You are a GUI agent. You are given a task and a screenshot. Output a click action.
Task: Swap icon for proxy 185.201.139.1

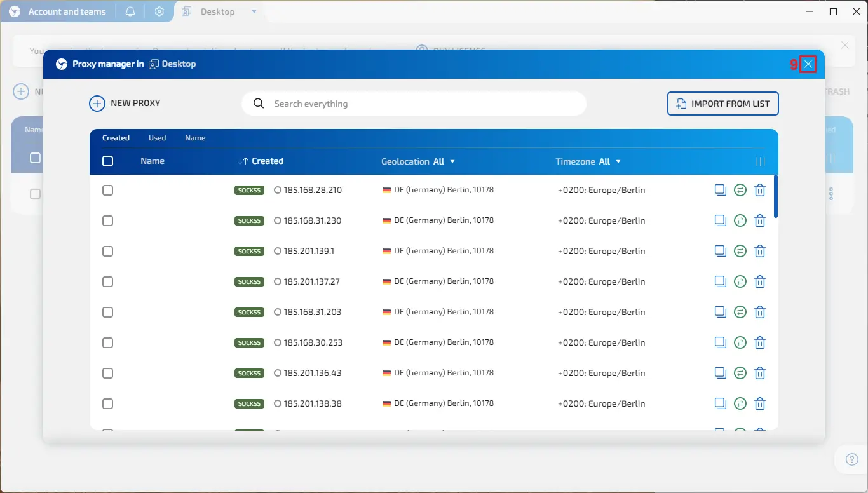pyautogui.click(x=740, y=251)
